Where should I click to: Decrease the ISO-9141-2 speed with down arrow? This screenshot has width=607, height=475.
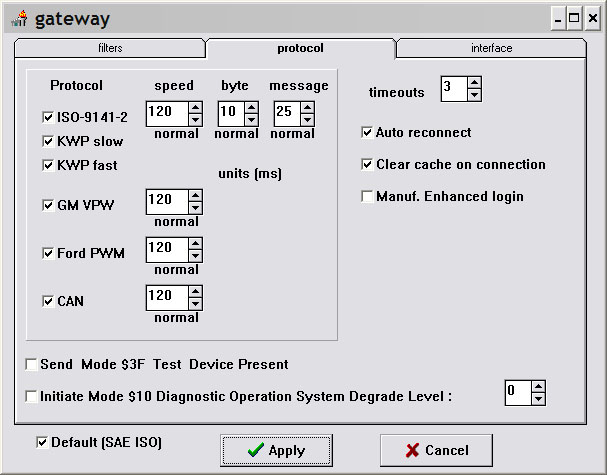(x=195, y=120)
